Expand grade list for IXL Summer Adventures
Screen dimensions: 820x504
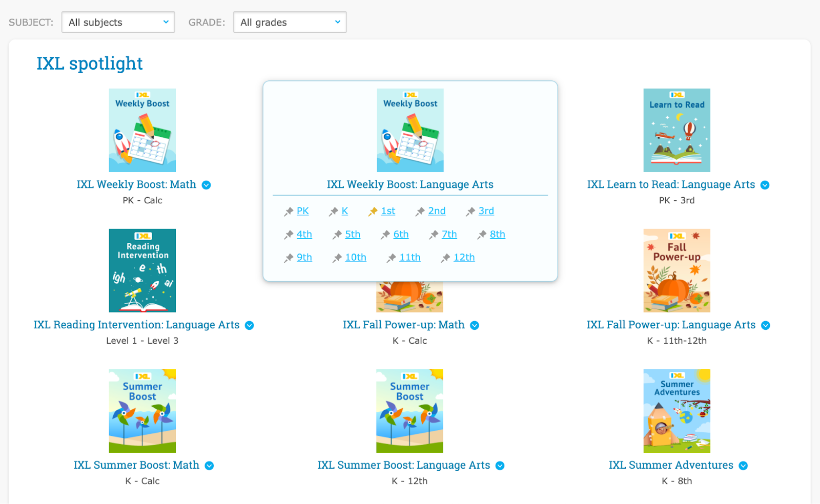pyautogui.click(x=744, y=466)
